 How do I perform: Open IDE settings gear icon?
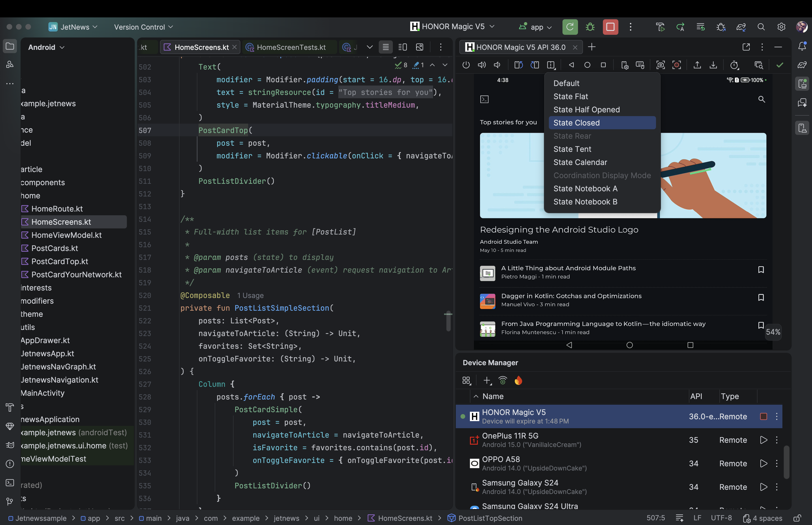coord(781,27)
